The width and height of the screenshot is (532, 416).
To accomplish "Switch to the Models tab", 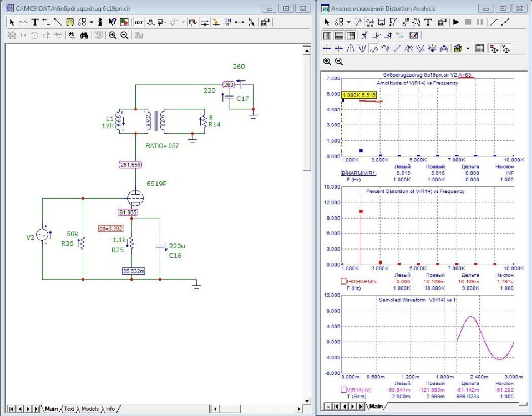I will coord(90,409).
